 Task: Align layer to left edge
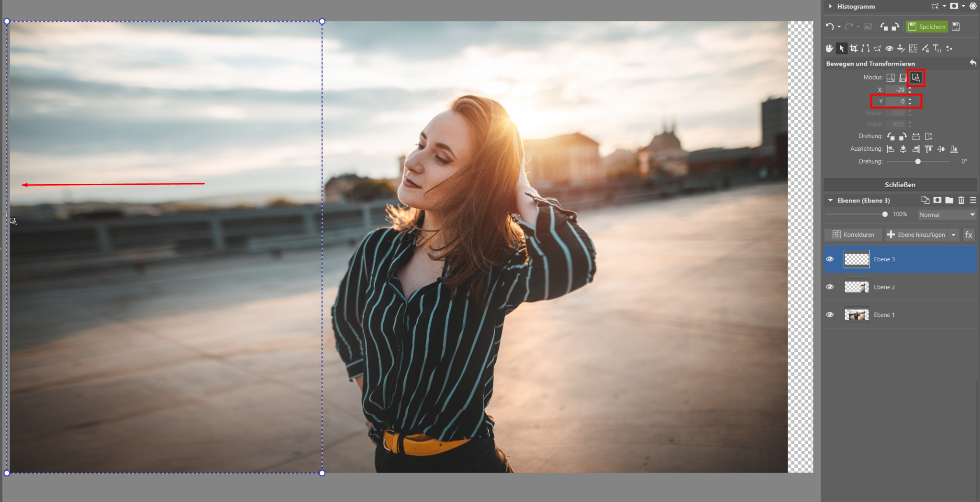(x=891, y=149)
